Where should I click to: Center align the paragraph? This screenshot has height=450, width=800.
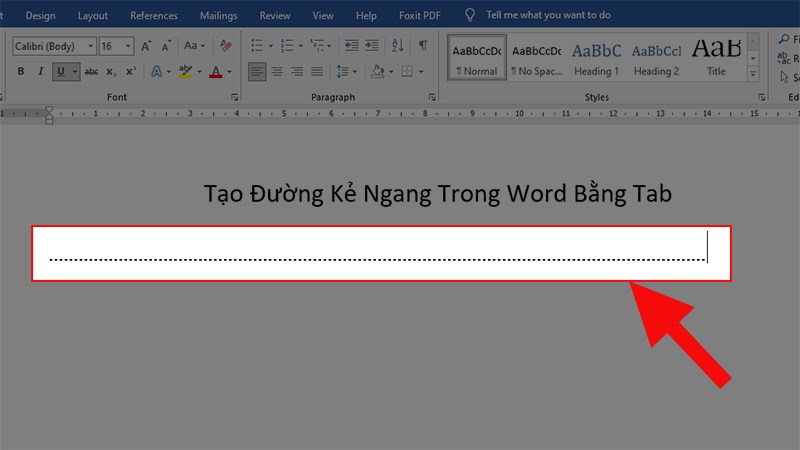(279, 72)
